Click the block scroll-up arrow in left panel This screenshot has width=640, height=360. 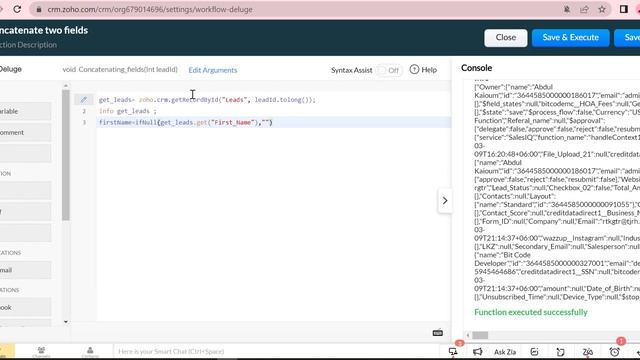pos(66,86)
